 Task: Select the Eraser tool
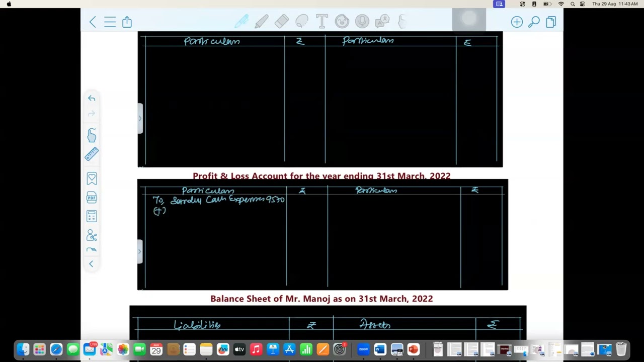282,21
